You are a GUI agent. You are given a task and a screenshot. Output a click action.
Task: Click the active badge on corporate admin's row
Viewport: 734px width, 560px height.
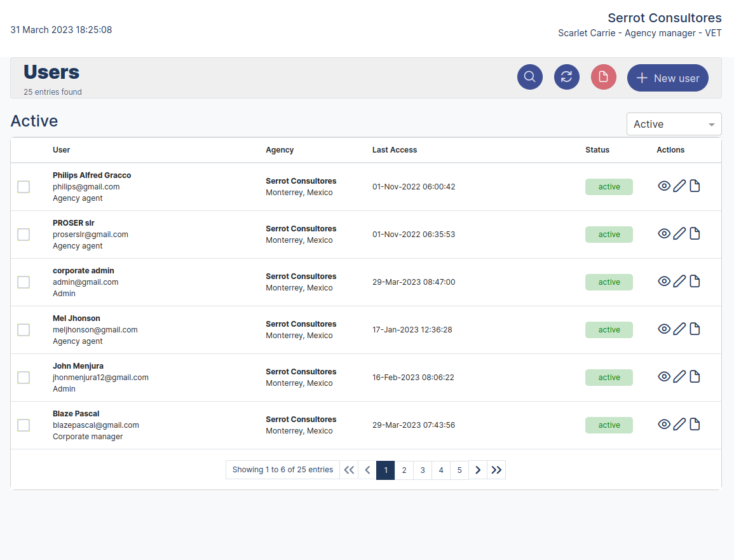click(x=608, y=282)
